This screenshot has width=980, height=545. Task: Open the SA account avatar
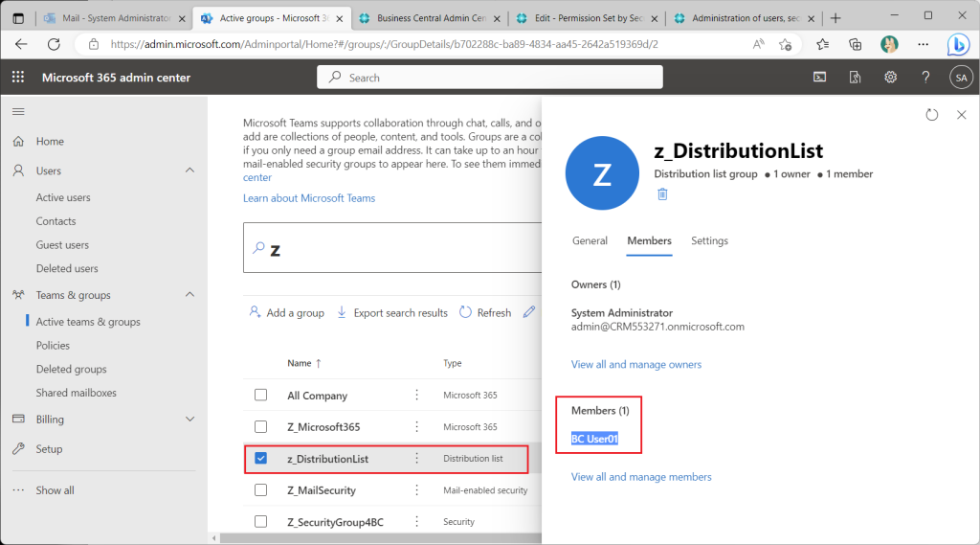pyautogui.click(x=961, y=78)
